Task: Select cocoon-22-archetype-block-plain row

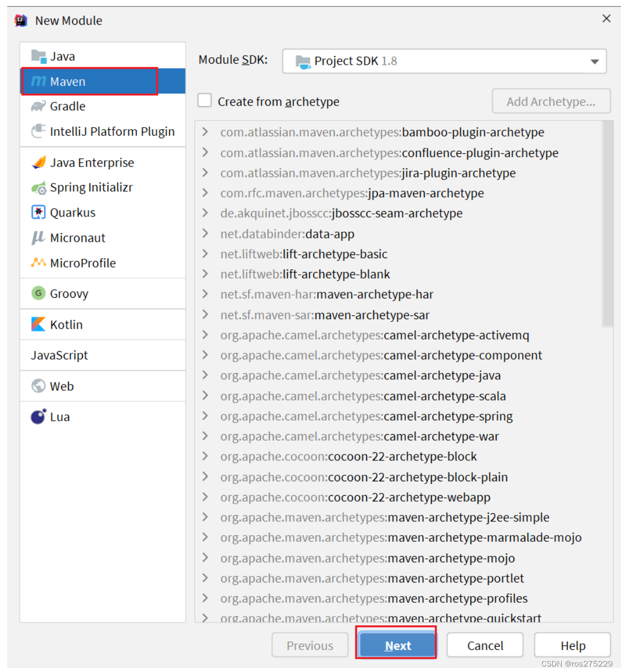Action: click(399, 477)
